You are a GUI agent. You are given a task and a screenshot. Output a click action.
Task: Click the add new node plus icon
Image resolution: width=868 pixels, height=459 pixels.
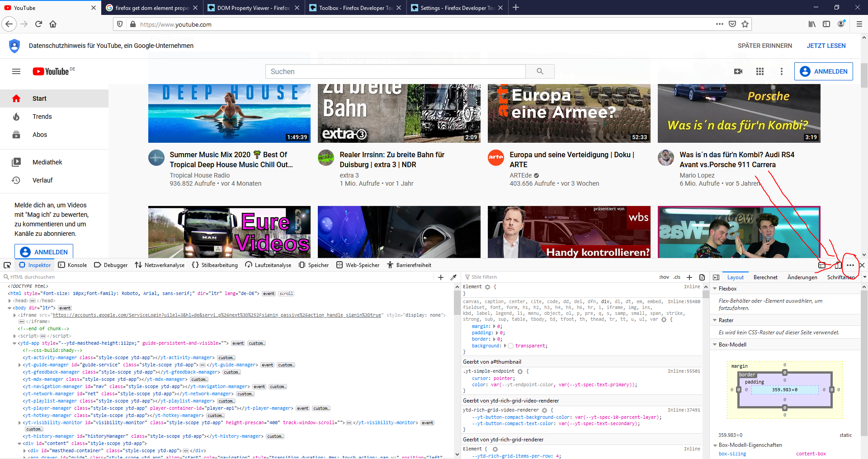tap(441, 277)
